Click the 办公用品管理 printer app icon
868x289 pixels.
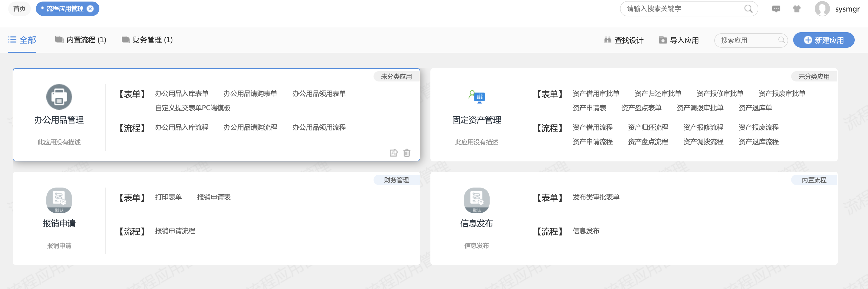59,97
